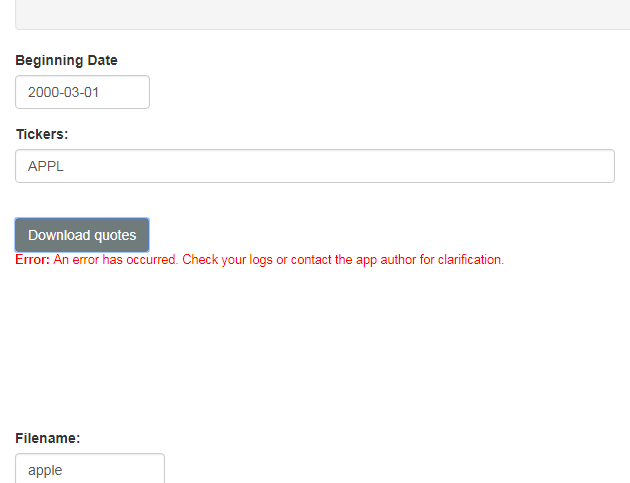
Task: Click the phrase 'contact the app author'
Action: click(x=354, y=260)
